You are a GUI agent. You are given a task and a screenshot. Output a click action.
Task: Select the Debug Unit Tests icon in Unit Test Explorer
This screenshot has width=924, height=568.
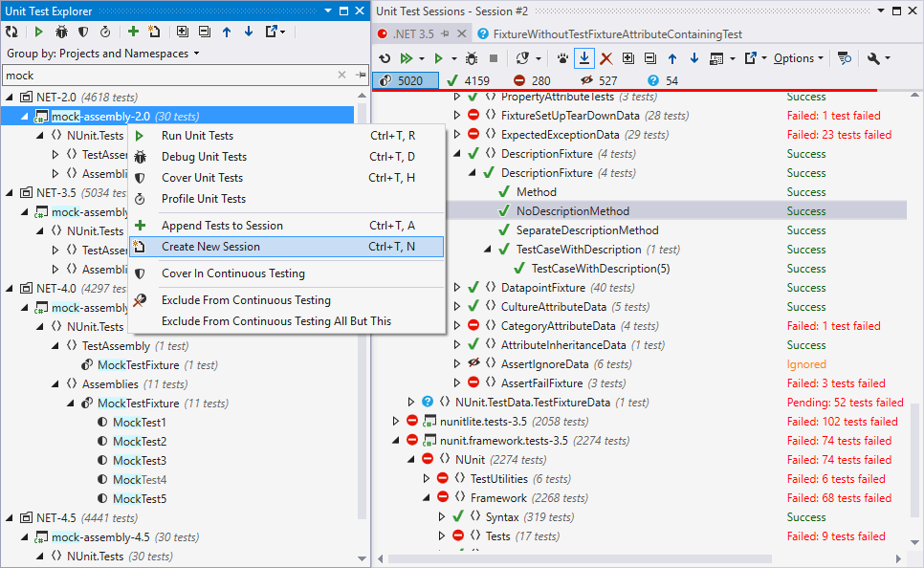[x=60, y=32]
